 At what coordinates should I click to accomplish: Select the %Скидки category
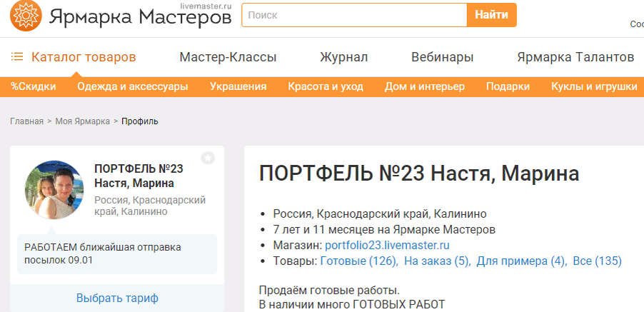pyautogui.click(x=34, y=86)
